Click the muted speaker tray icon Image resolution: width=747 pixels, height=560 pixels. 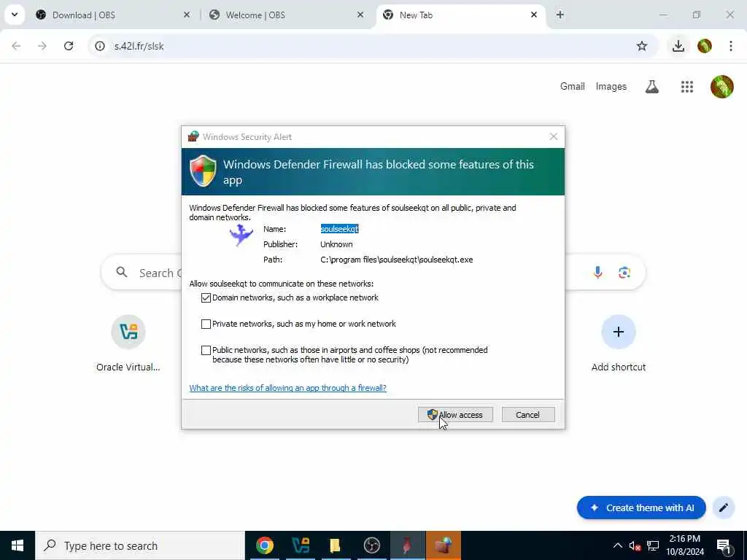click(635, 545)
